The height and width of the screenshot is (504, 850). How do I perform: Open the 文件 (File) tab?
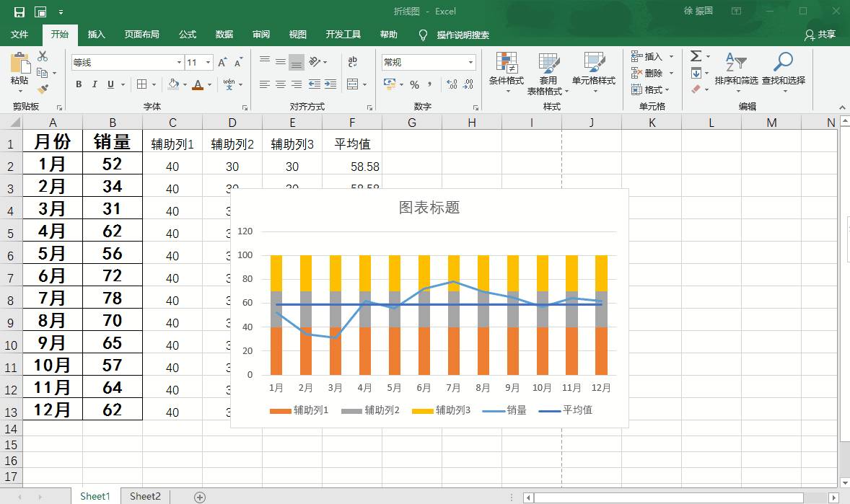pos(19,35)
